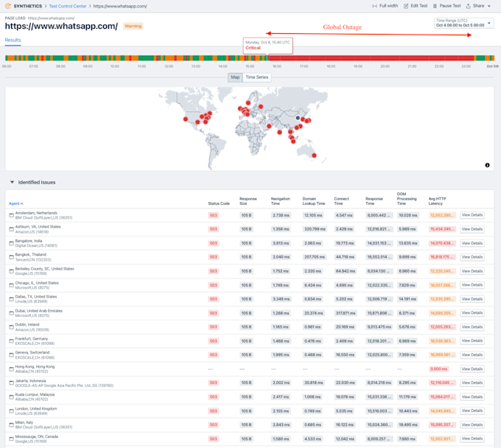Click the agent icon for Bangkok, Thailand

(11, 257)
